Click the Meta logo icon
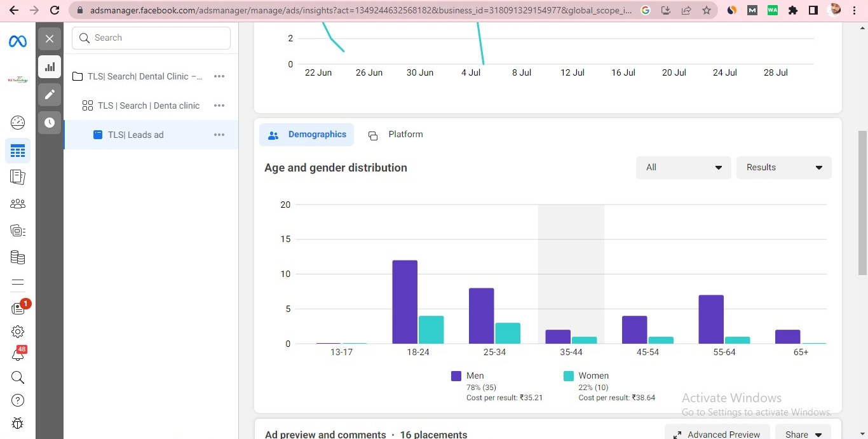 pyautogui.click(x=18, y=41)
